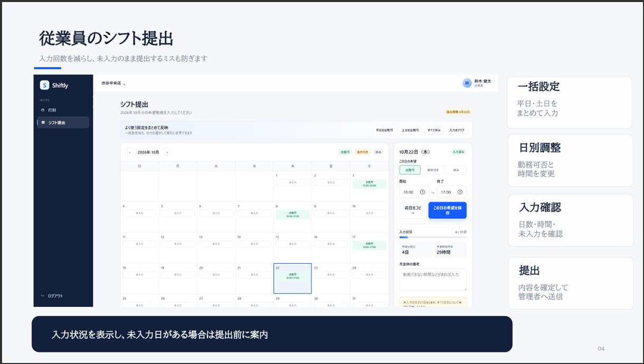The width and height of the screenshot is (644, 364).
Task: Click the 日別調整 card on the slide
Action: (x=570, y=161)
